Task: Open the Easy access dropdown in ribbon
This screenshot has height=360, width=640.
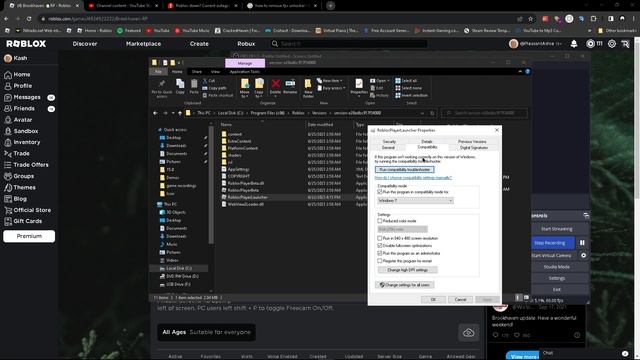Action: [x=331, y=88]
